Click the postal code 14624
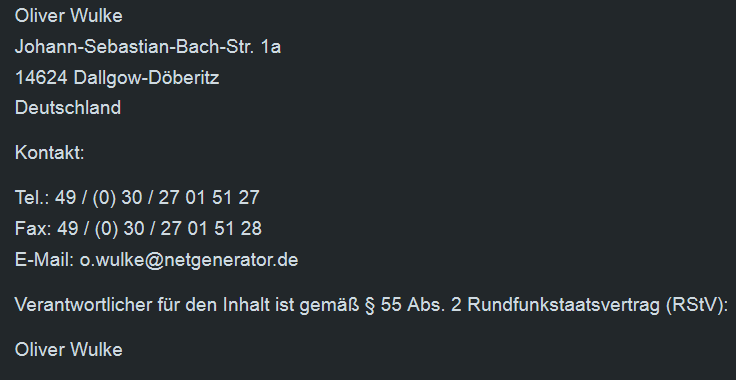 tap(41, 77)
